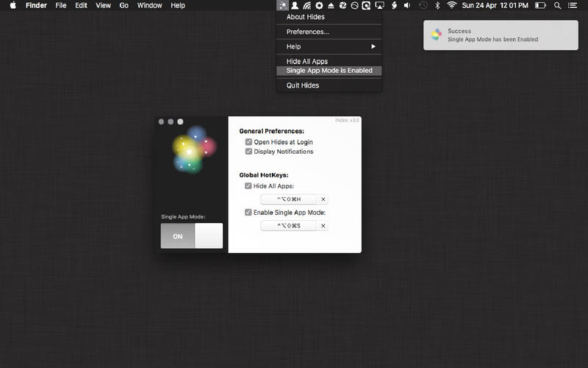
Task: Uncheck Enable Single App Mode hotkey checkbox
Action: 248,213
